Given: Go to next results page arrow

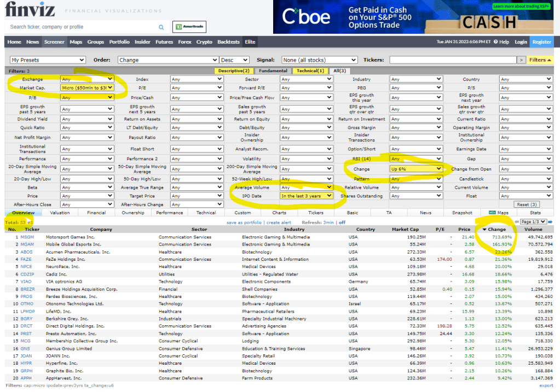Looking at the screenshot, I should tap(551, 221).
